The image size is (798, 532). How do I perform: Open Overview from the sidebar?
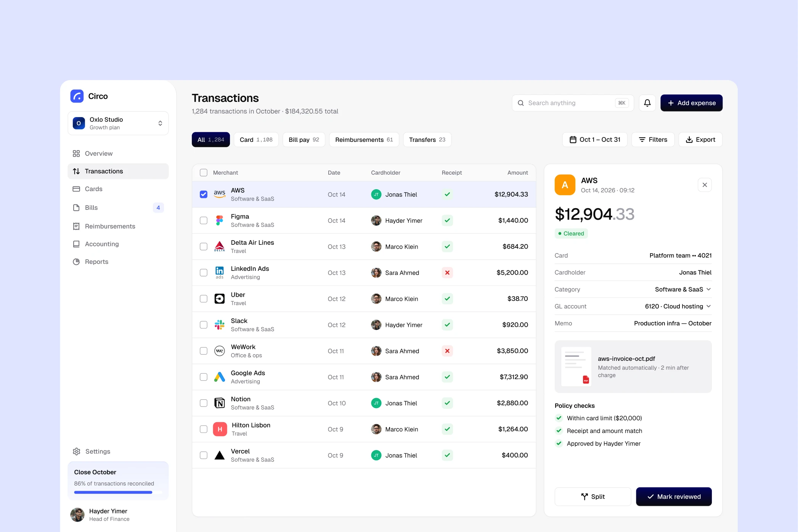(x=118, y=153)
